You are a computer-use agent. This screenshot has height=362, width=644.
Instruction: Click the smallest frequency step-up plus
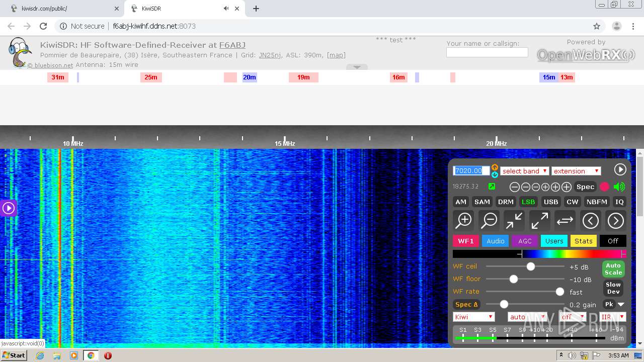[x=545, y=187]
